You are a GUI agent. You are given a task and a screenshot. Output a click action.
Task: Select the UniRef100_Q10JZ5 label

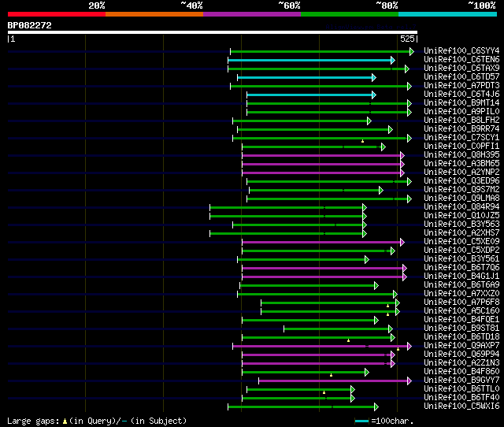click(x=461, y=216)
